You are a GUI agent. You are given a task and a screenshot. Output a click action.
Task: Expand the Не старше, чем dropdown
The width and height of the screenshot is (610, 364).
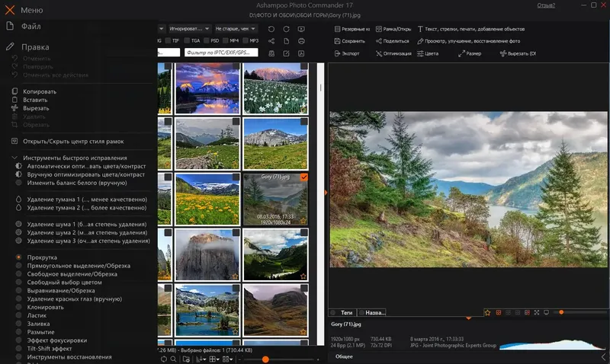coord(236,29)
